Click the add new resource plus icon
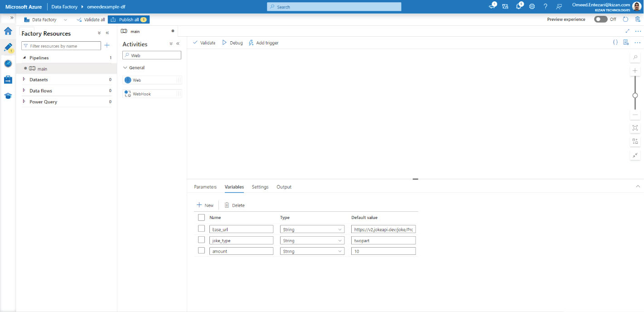644x312 pixels. point(107,45)
